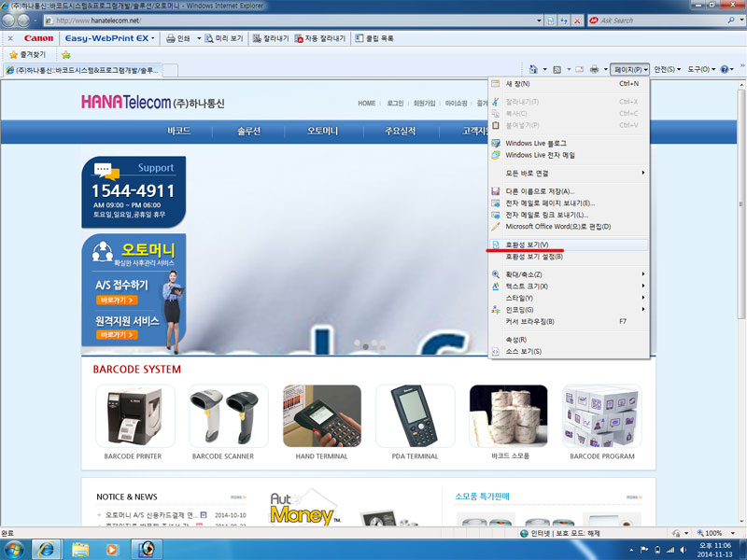Click the Refresh icon in the address bar
The image size is (747, 560).
564,21
